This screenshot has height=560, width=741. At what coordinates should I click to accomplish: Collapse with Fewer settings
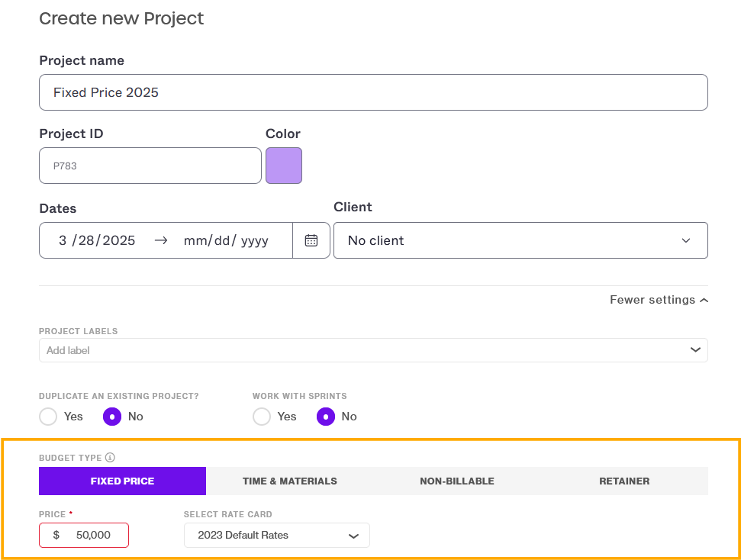(659, 300)
